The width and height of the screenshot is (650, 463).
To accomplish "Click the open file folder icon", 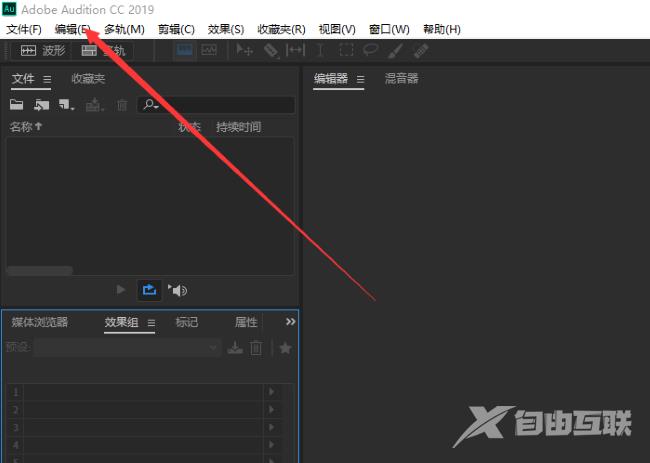I will (x=17, y=104).
